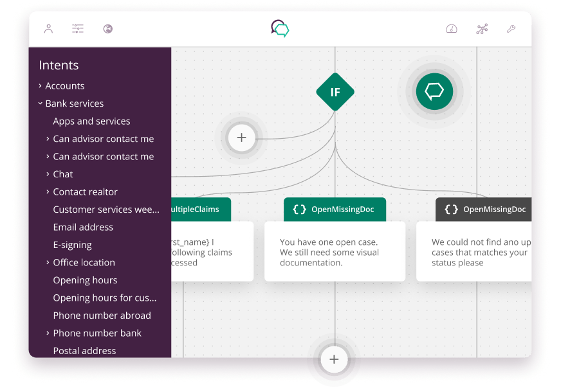Select the E-signing intent
579x392 pixels.
point(72,245)
